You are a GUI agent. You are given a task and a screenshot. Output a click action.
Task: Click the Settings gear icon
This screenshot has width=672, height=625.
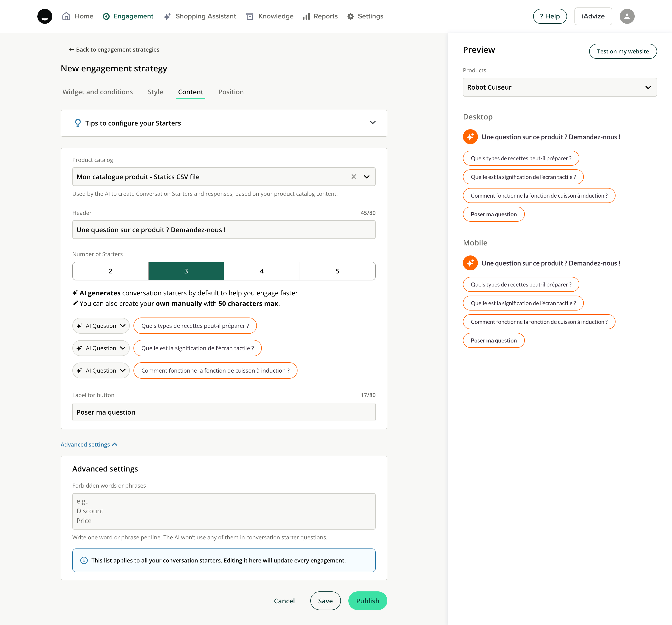(x=350, y=16)
